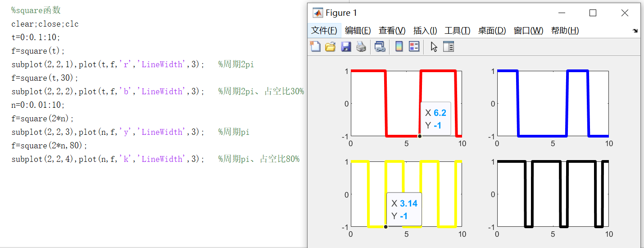This screenshot has width=644, height=248.
Task: Save the figure with floppy disk icon
Action: click(x=346, y=46)
